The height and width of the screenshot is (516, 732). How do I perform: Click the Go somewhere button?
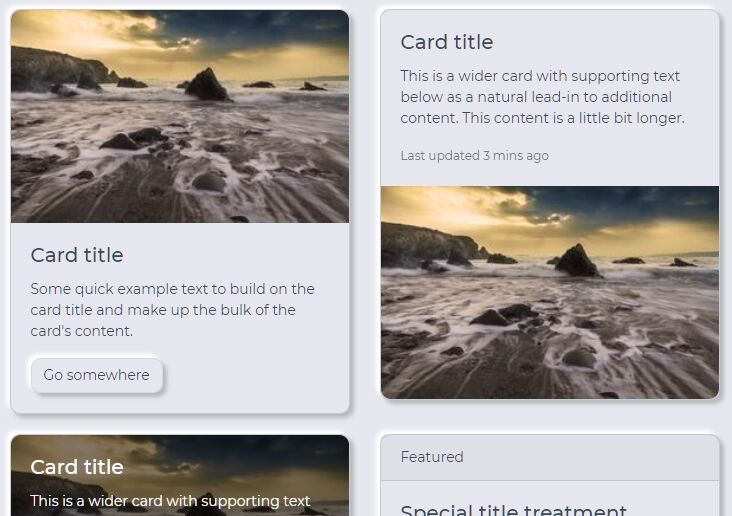click(97, 375)
